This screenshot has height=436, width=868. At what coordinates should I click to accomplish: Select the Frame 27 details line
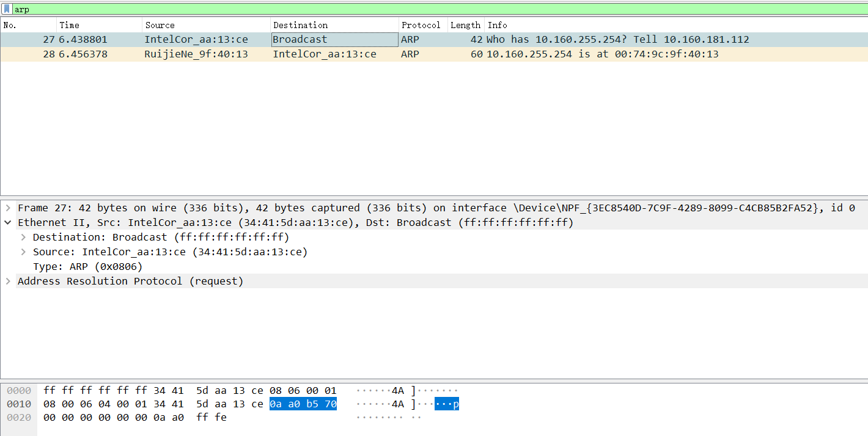436,208
